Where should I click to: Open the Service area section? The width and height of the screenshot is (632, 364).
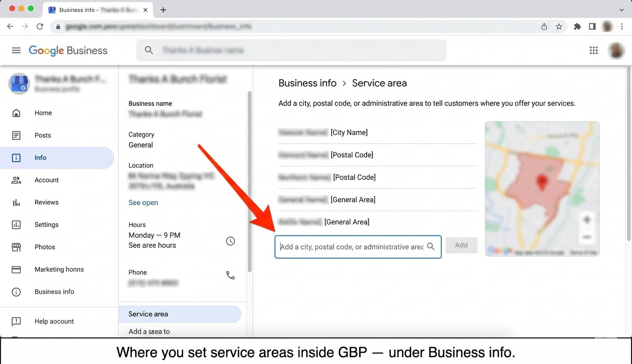[x=180, y=314]
